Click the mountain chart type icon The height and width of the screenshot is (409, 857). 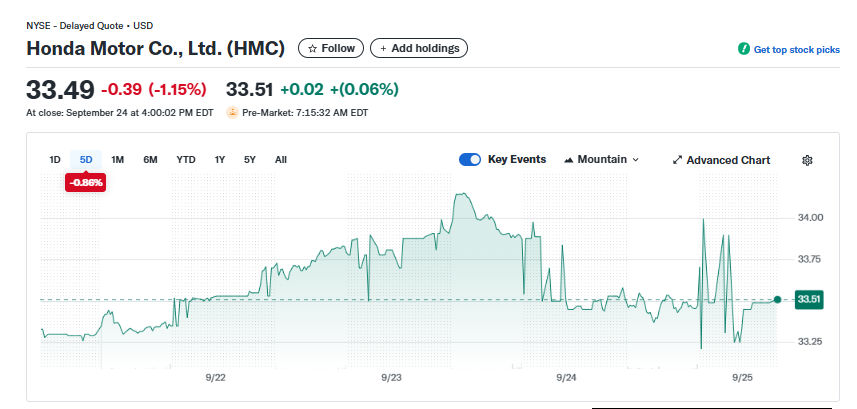(569, 160)
